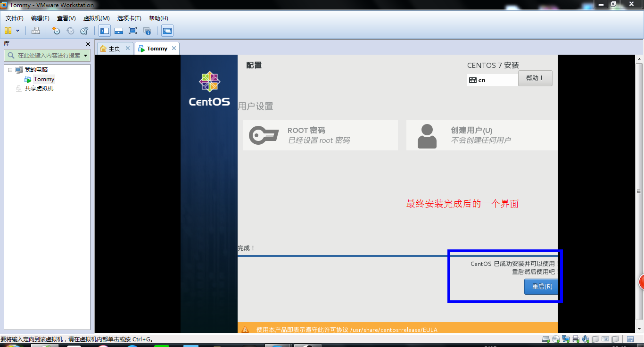Click the EULA license warning bar
The height and width of the screenshot is (347, 644).
pos(397,329)
